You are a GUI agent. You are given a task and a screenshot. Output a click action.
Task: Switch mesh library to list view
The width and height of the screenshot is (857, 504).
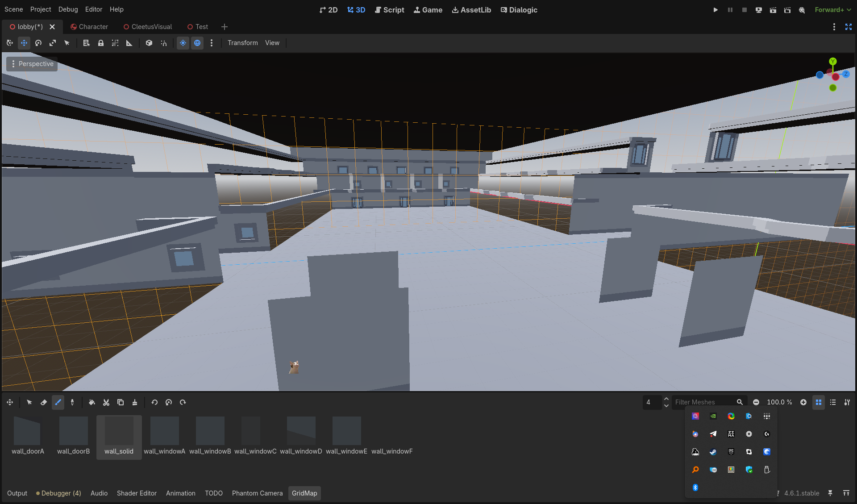pos(833,402)
